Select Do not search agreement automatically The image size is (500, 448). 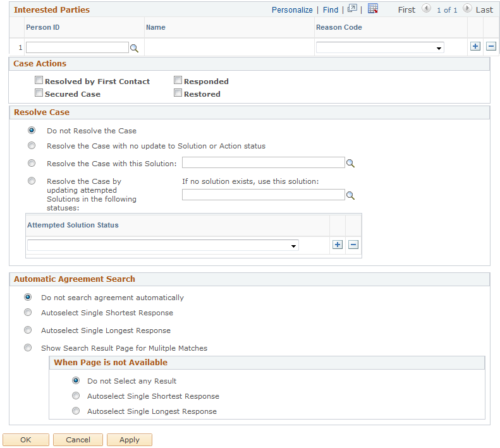pos(28,297)
